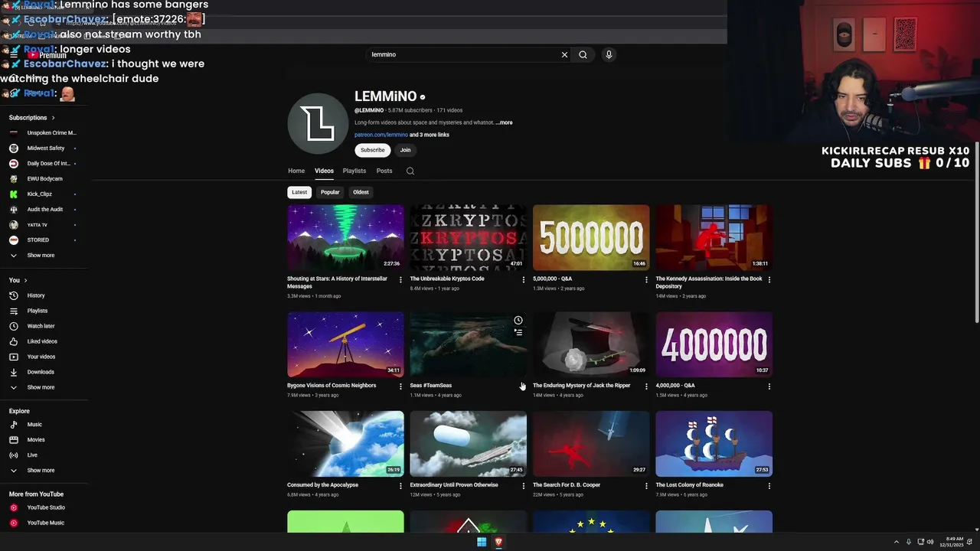Open Kick_Clipz subscription channel
This screenshot has height=551, width=980.
40,194
